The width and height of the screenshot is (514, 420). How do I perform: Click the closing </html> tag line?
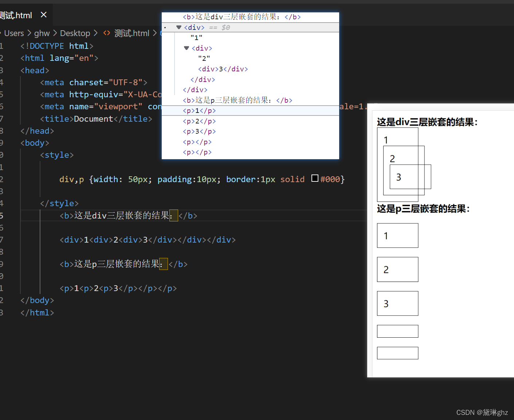click(x=37, y=313)
